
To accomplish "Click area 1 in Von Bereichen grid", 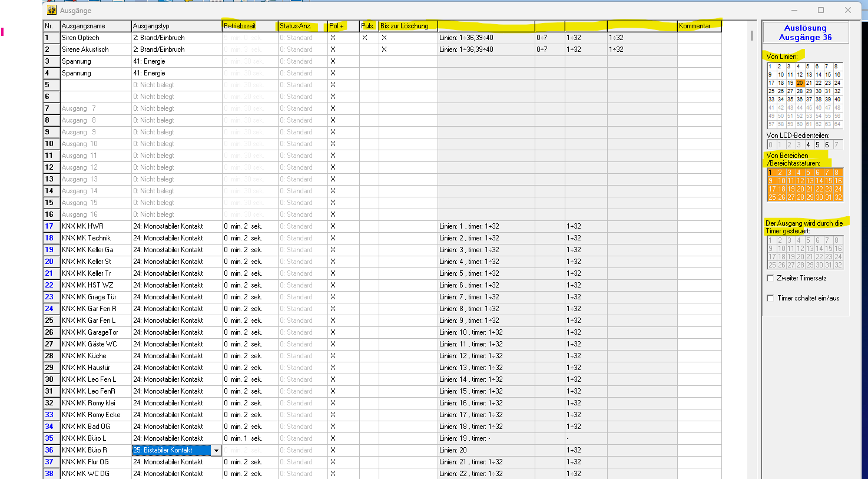I will [x=771, y=173].
